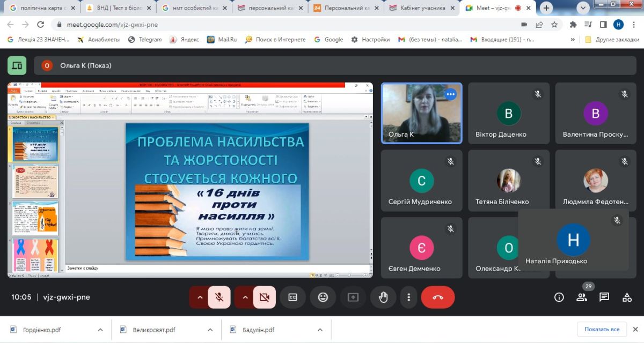
Task: Switch to the Кабінет учасника tab
Action: pyautogui.click(x=424, y=8)
